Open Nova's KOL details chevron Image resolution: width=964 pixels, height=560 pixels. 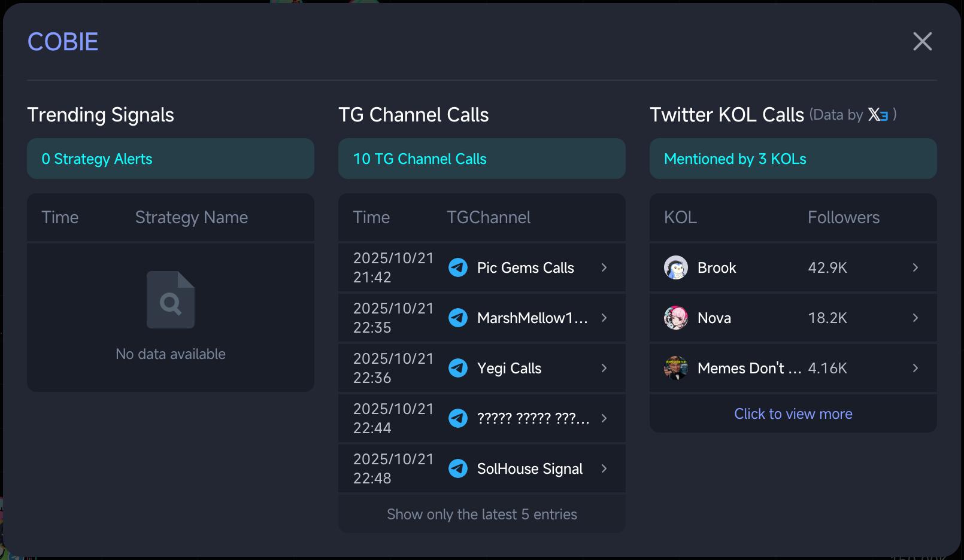[916, 318]
